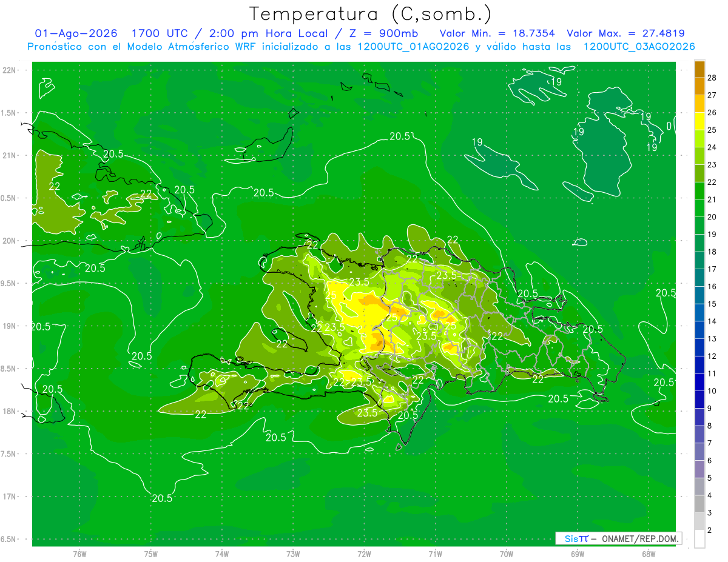This screenshot has width=728, height=562.
Task: Click the '1200UTC_03AGO2026' valid-until time text
Action: tap(639, 47)
